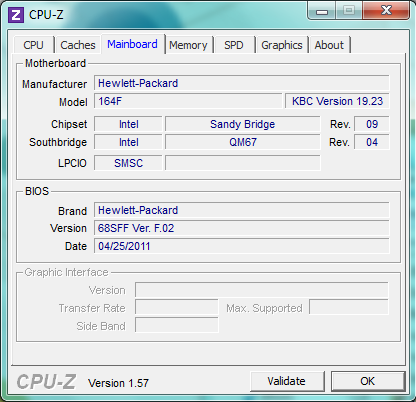416x402 pixels.
Task: Select the QM67 southbridge value
Action: pyautogui.click(x=243, y=142)
